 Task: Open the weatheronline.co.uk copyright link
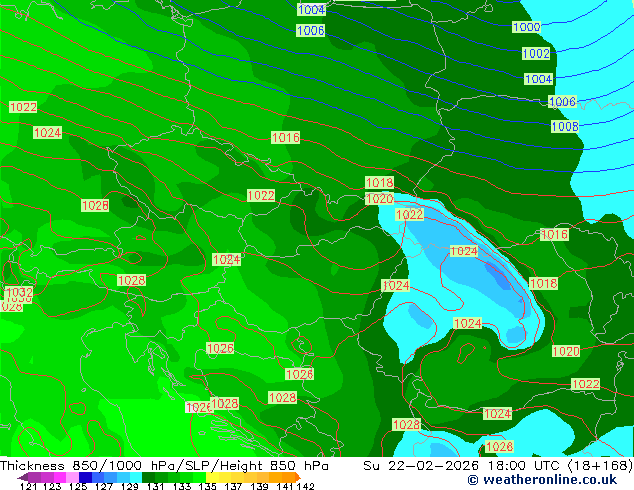542,480
